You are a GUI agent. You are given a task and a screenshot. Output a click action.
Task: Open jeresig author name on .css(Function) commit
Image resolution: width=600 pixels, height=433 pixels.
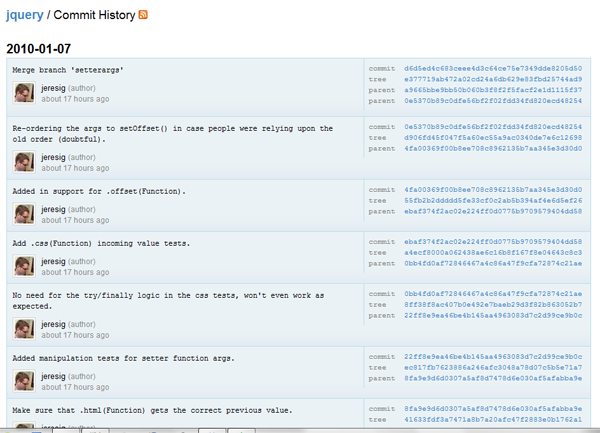[x=53, y=262]
